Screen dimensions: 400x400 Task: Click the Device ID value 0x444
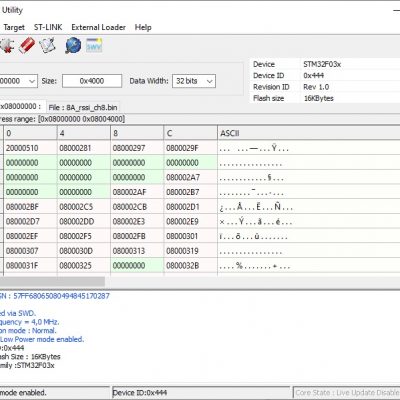[x=313, y=75]
